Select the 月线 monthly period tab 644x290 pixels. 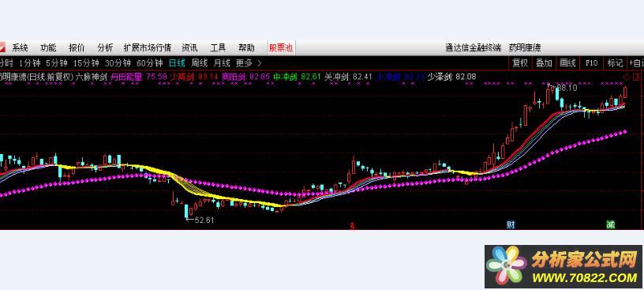point(222,63)
